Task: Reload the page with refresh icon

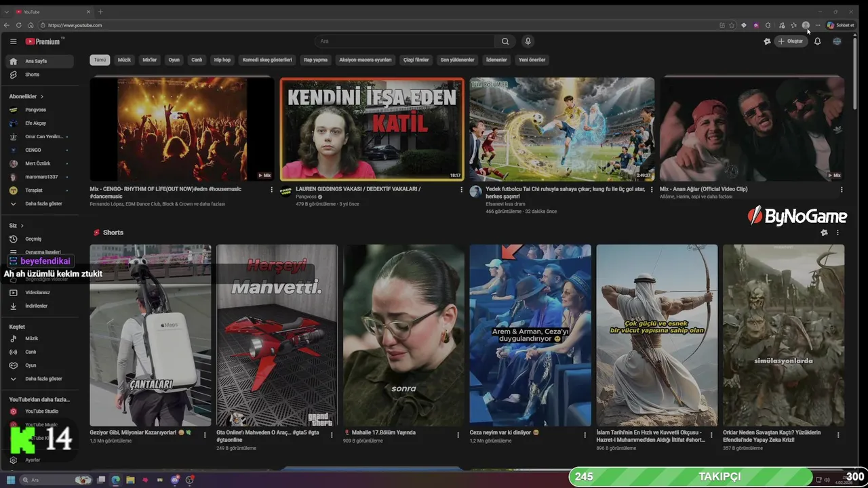Action: coord(18,25)
